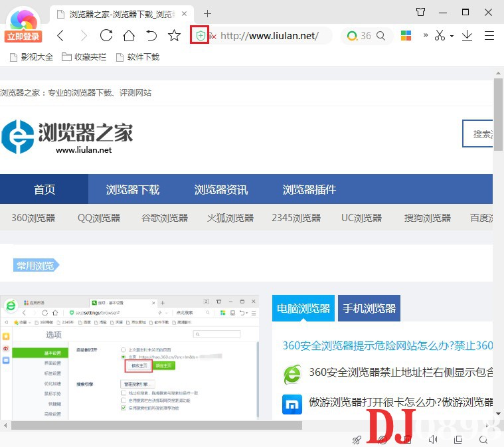Open the 影视大全 bookmark

[31, 57]
